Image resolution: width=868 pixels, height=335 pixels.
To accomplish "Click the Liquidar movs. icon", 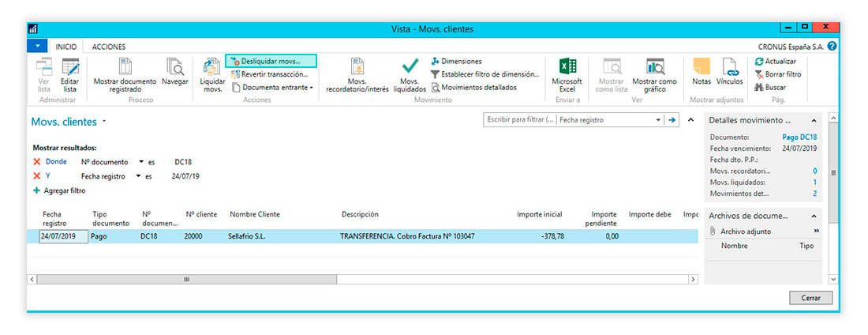I will tap(211, 68).
